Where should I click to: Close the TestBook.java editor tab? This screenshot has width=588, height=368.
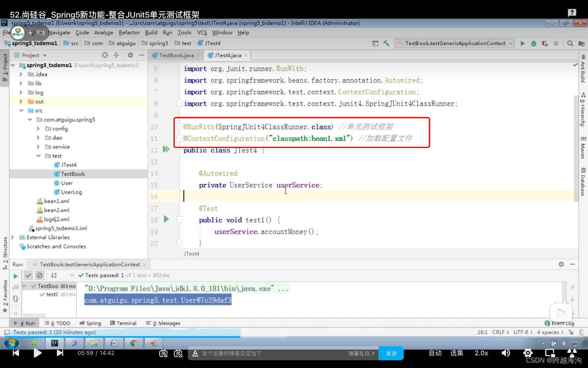pos(198,56)
